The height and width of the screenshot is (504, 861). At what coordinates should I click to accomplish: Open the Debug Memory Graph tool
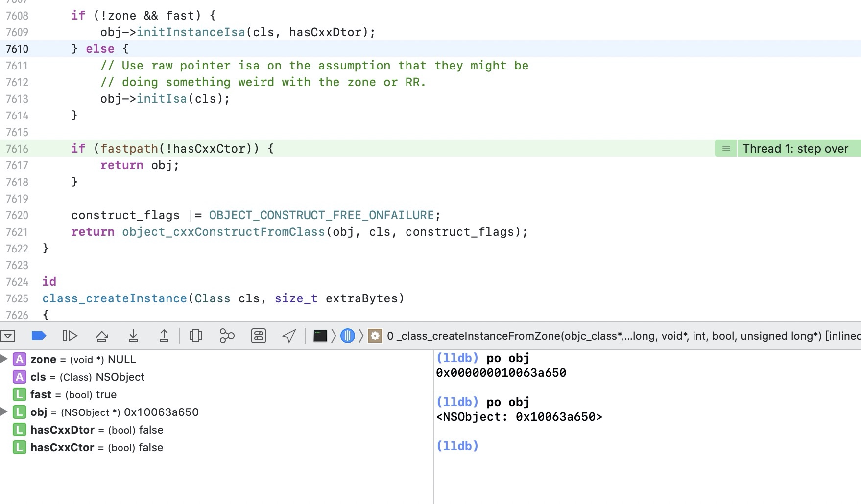pyautogui.click(x=227, y=336)
